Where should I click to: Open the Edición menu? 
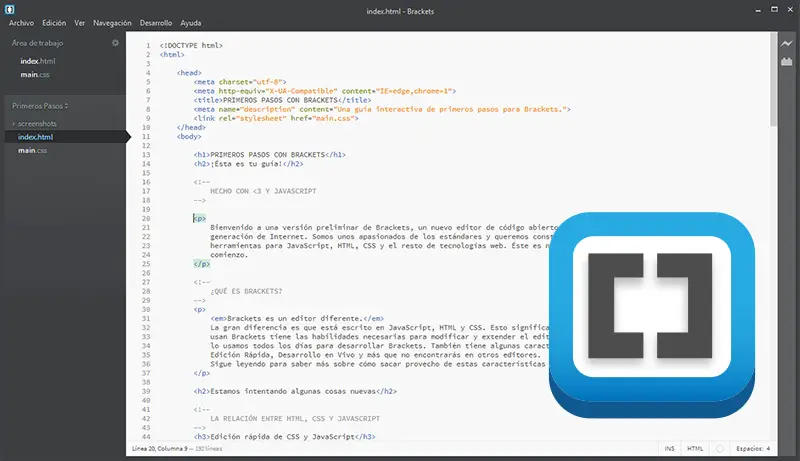(54, 23)
